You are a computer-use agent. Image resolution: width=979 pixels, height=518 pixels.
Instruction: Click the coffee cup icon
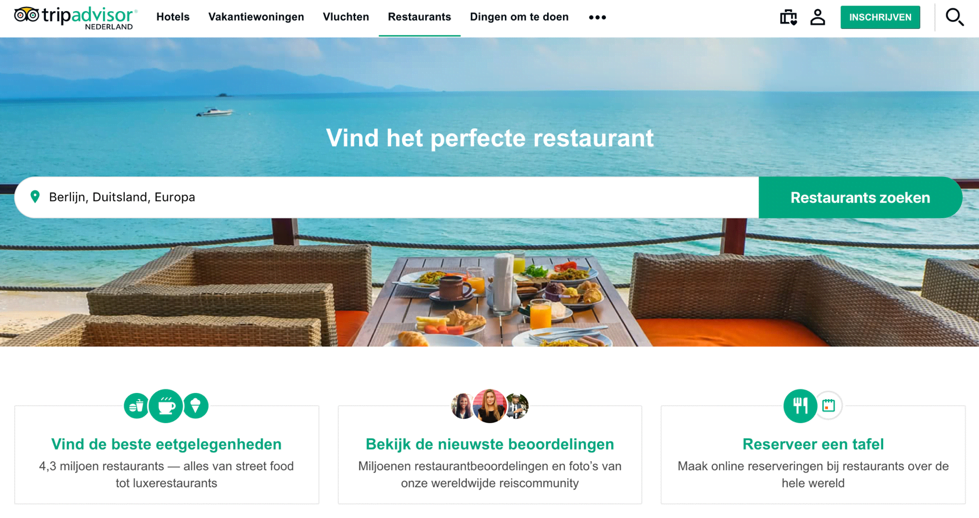coord(165,406)
